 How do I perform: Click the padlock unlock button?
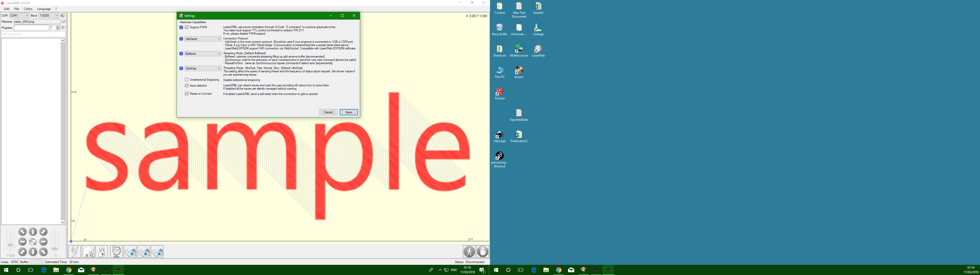[102, 252]
